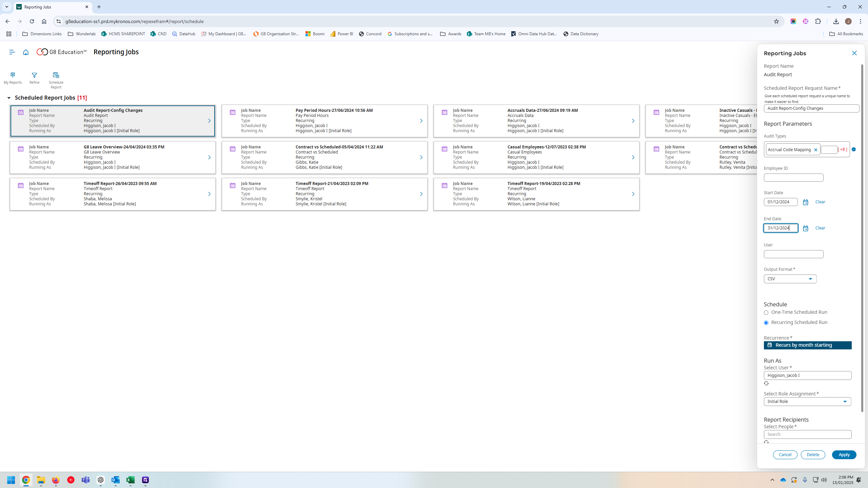The image size is (868, 488).
Task: Click the side panel scrollbar
Action: [862, 238]
